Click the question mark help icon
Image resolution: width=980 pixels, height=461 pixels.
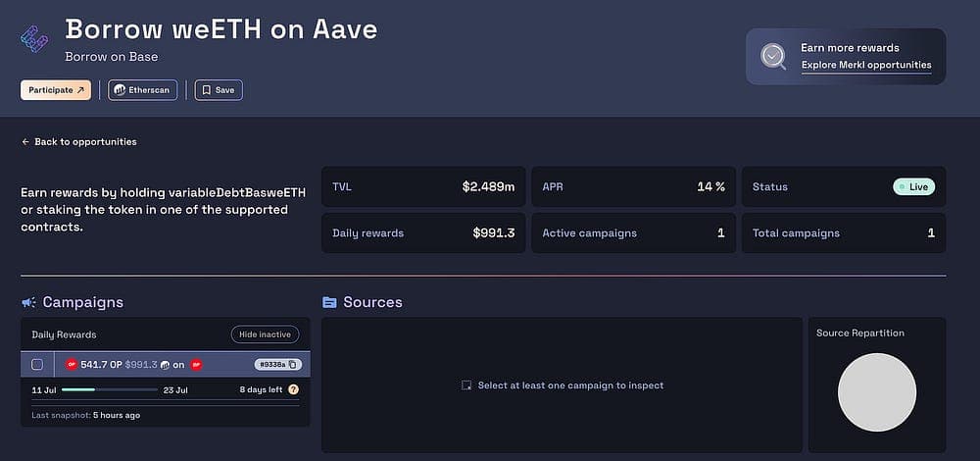(294, 389)
